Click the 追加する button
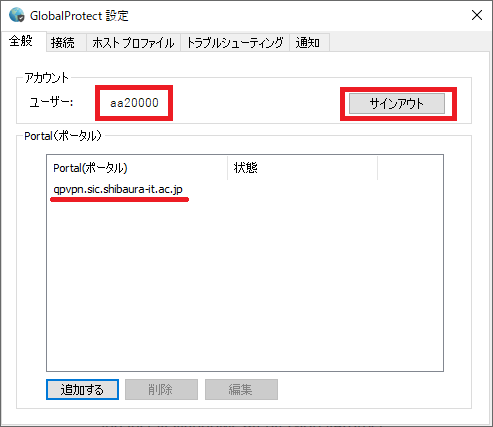Image resolution: width=493 pixels, height=427 pixels. [82, 389]
